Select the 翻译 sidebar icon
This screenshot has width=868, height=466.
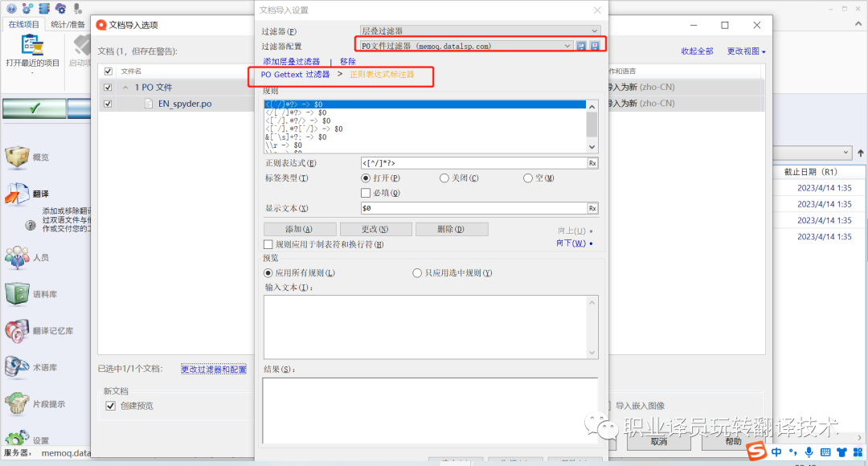coord(17,194)
